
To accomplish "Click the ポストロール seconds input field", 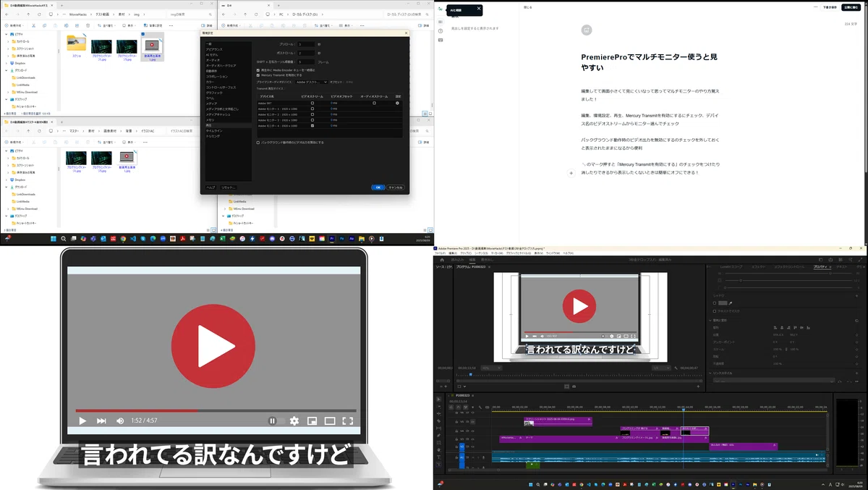I will click(x=306, y=53).
